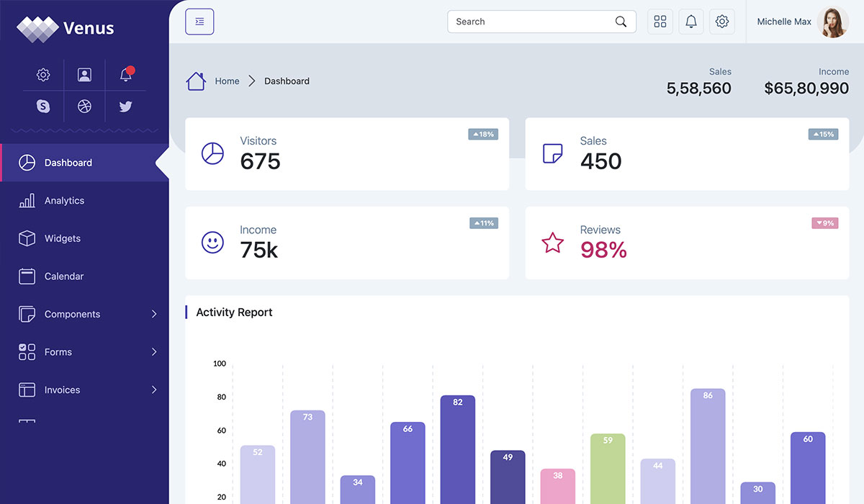Open the apps grid icon in header

coord(660,22)
